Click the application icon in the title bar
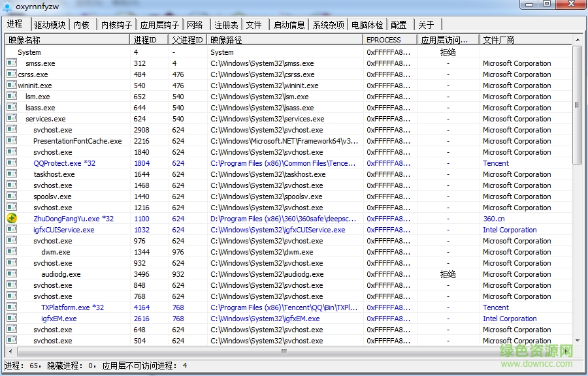This screenshot has width=588, height=376. 7,6
